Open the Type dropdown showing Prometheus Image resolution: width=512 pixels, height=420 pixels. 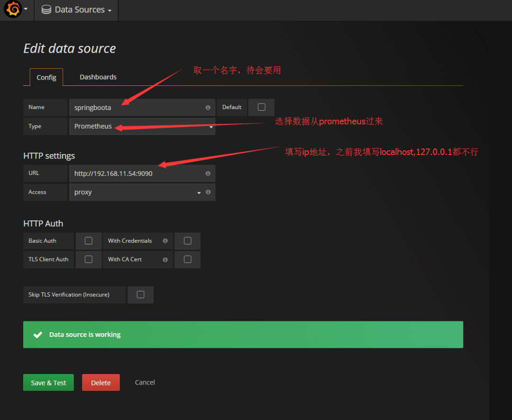point(142,127)
